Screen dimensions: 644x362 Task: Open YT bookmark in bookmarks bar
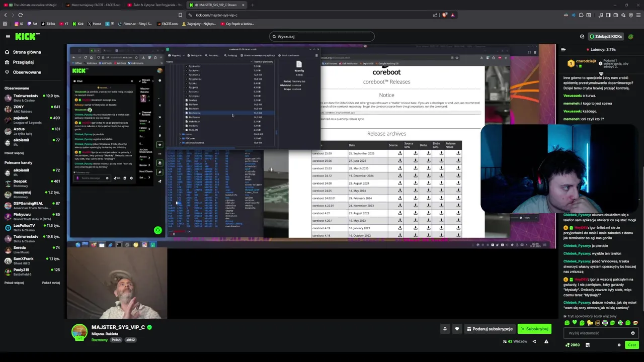click(64, 24)
